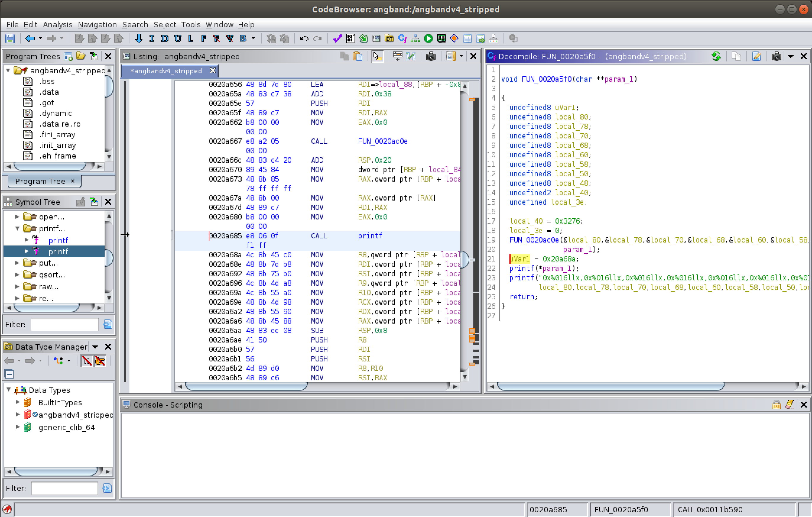Select the angbandv4_stripped listing tab
Image resolution: width=812 pixels, height=517 pixels.
point(166,71)
